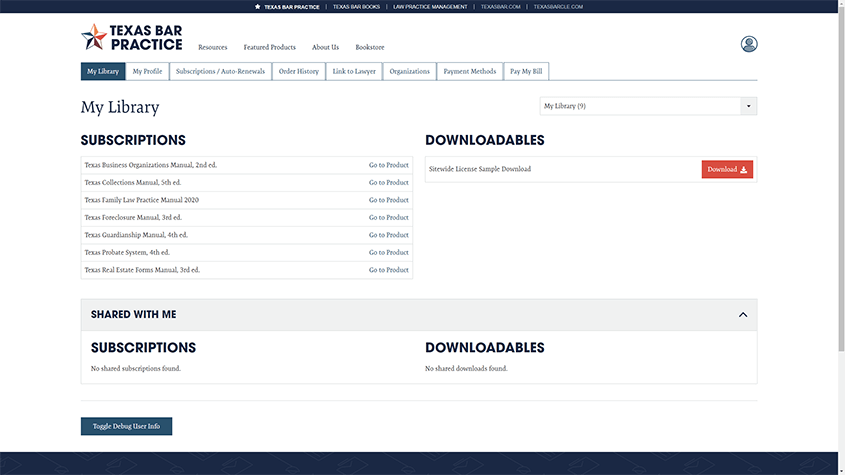Click Texas Foreclosure Manual, 3rd ed. text

click(x=133, y=217)
